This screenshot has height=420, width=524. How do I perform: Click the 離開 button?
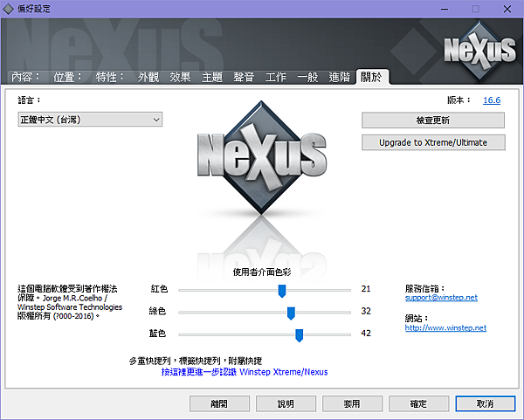219,403
